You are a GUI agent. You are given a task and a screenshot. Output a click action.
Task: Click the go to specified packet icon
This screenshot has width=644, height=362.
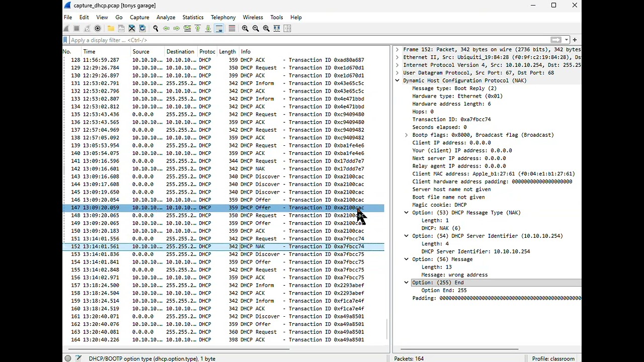187,29
